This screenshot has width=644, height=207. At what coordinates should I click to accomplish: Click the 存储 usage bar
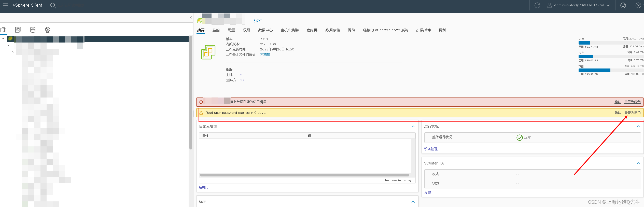pos(611,70)
